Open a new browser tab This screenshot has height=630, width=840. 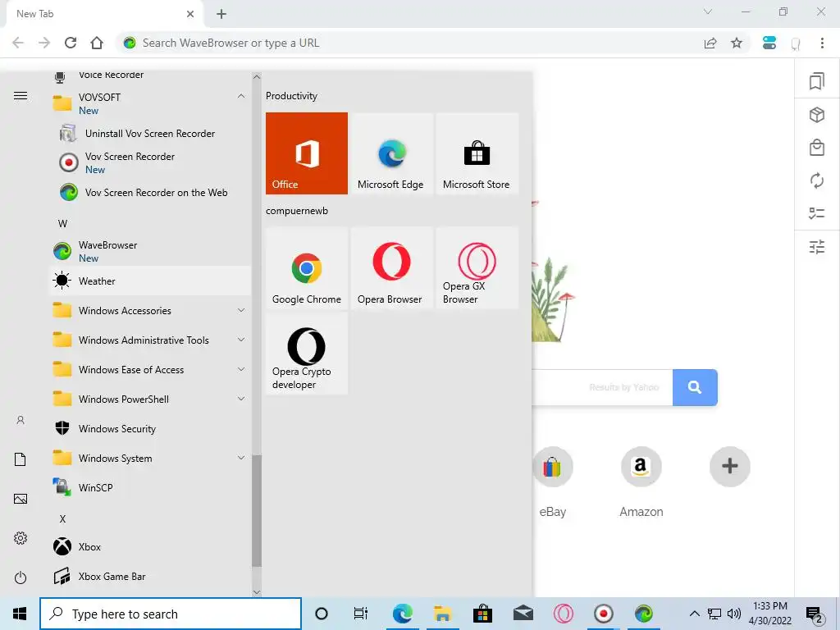221,14
